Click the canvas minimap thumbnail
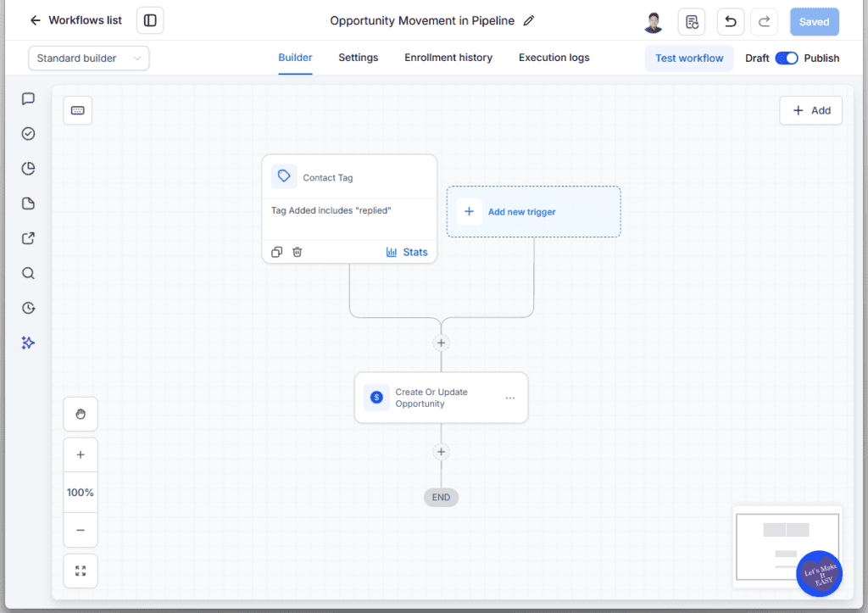 point(787,547)
